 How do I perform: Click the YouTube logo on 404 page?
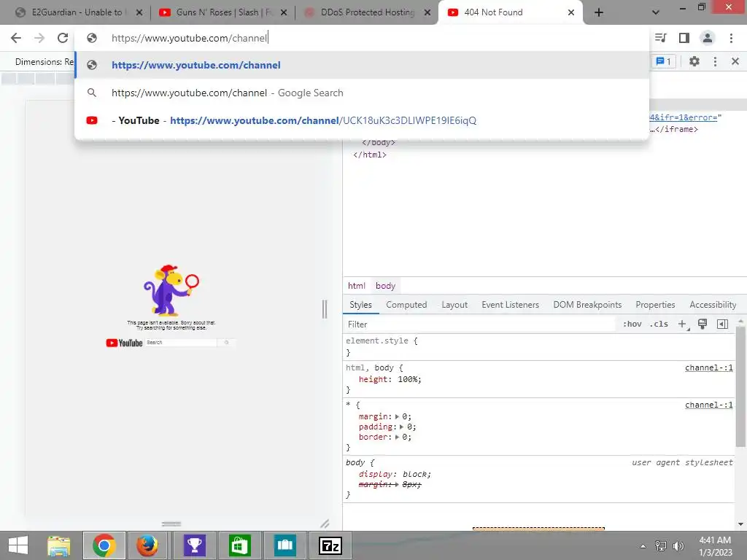pos(124,343)
